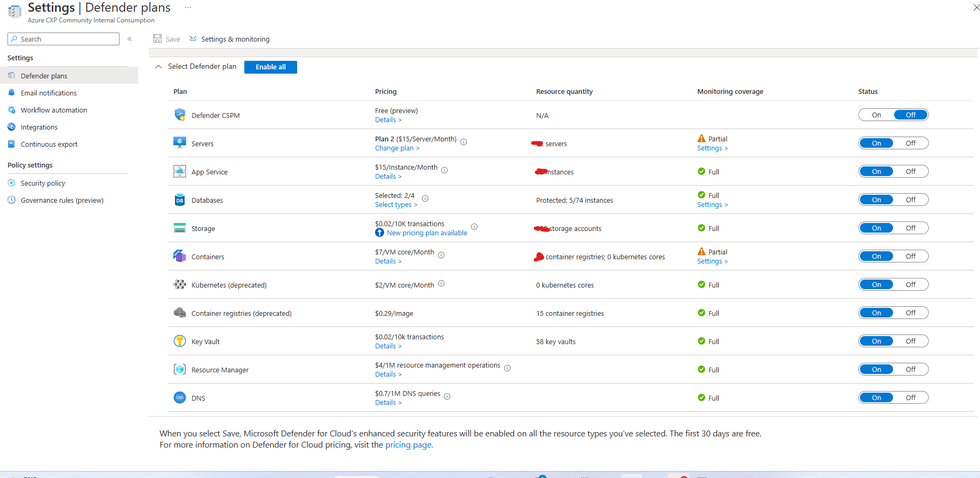Open monitoring Settings for Servers
980x478 pixels.
712,148
